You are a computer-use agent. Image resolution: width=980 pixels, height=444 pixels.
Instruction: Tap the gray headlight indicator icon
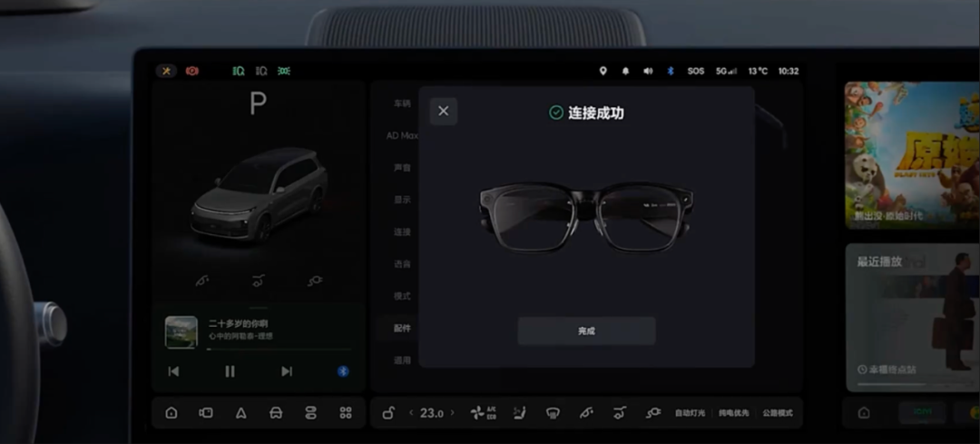(x=261, y=71)
